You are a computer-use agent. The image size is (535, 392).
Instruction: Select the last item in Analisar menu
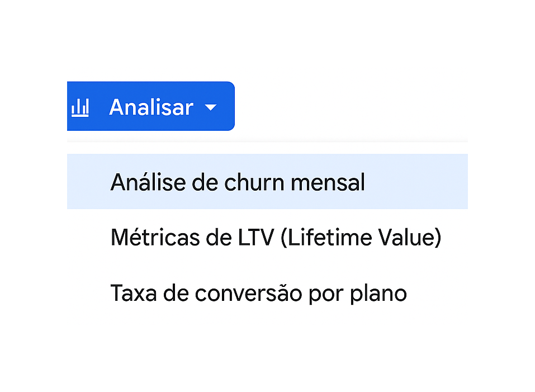pyautogui.click(x=267, y=292)
